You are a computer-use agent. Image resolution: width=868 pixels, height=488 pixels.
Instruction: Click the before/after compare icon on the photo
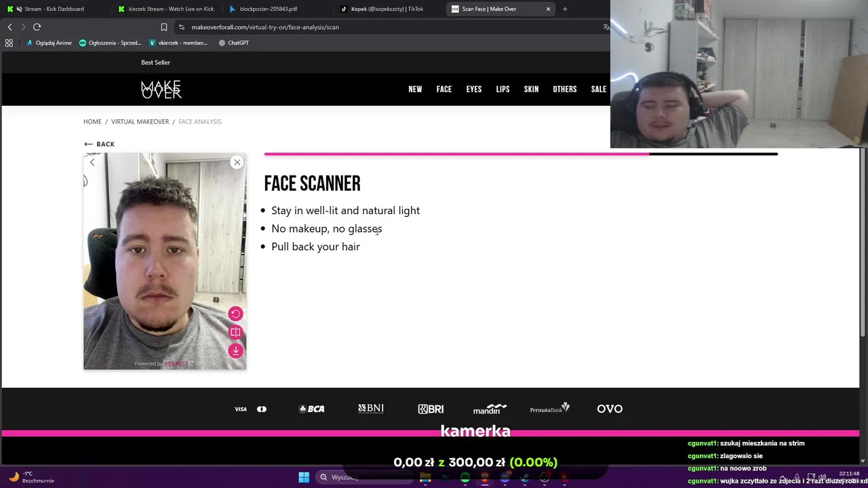click(235, 332)
